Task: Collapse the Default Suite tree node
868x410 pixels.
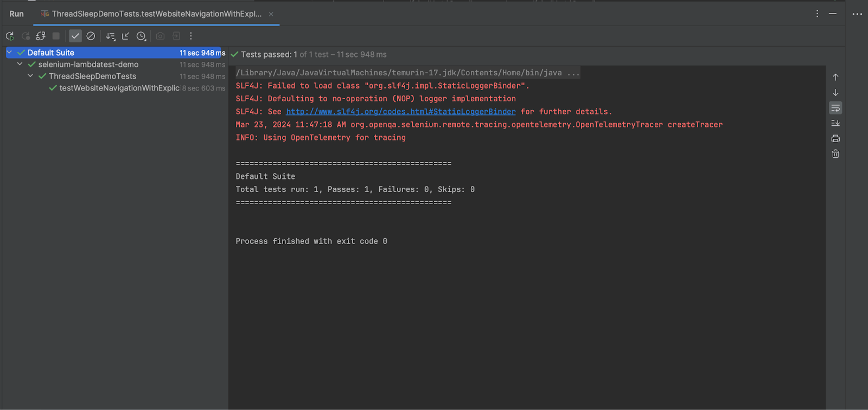Action: (9, 53)
